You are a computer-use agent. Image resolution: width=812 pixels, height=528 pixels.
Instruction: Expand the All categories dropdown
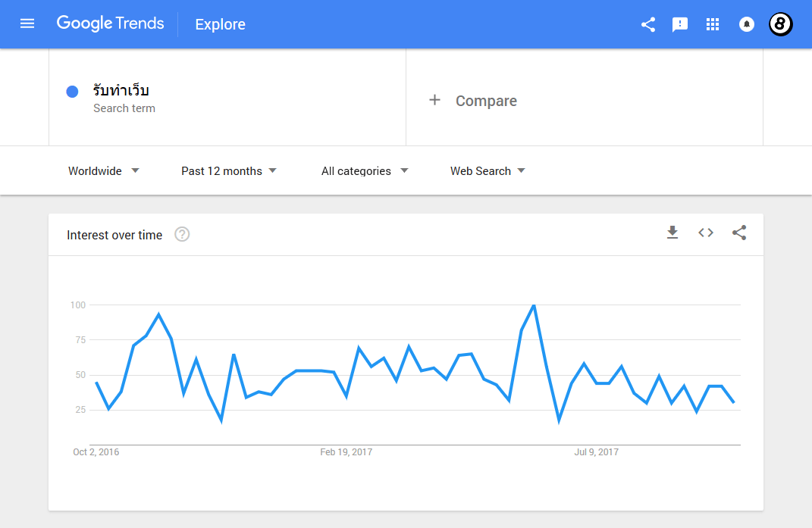[x=365, y=171]
